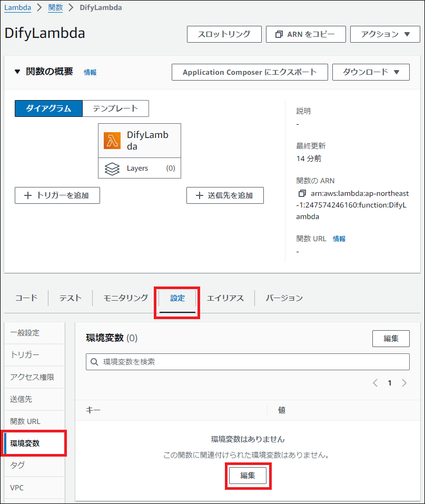Expand the ダウンロード dropdown
The width and height of the screenshot is (425, 504).
click(371, 72)
